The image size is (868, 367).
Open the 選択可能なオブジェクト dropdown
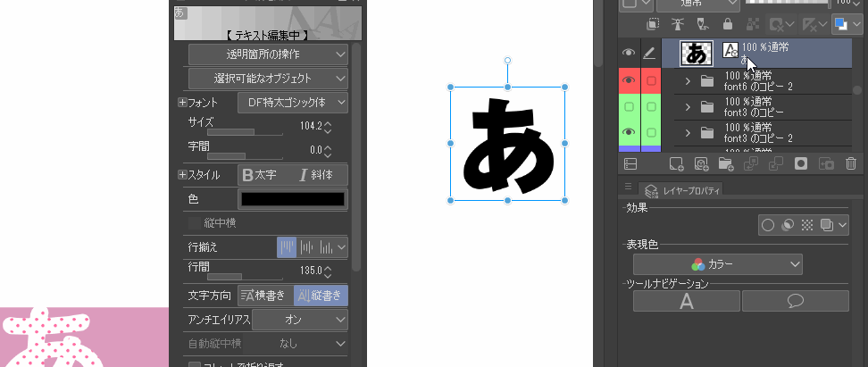click(x=268, y=78)
